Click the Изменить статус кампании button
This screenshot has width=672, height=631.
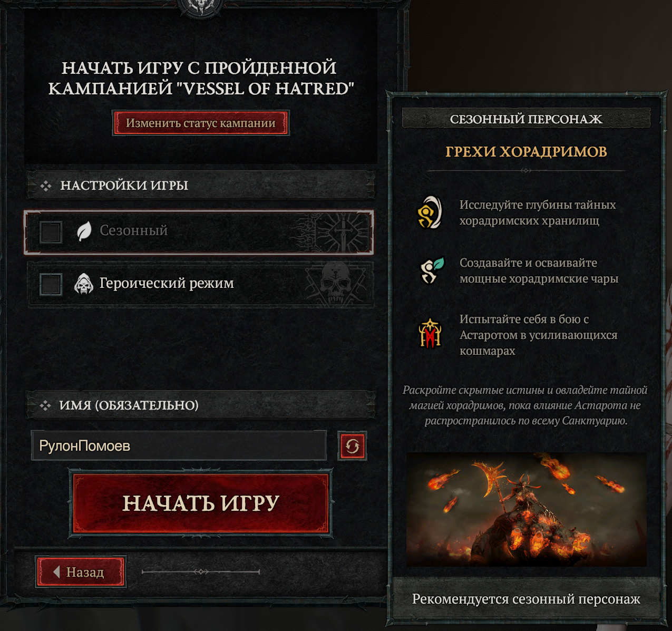point(201,123)
